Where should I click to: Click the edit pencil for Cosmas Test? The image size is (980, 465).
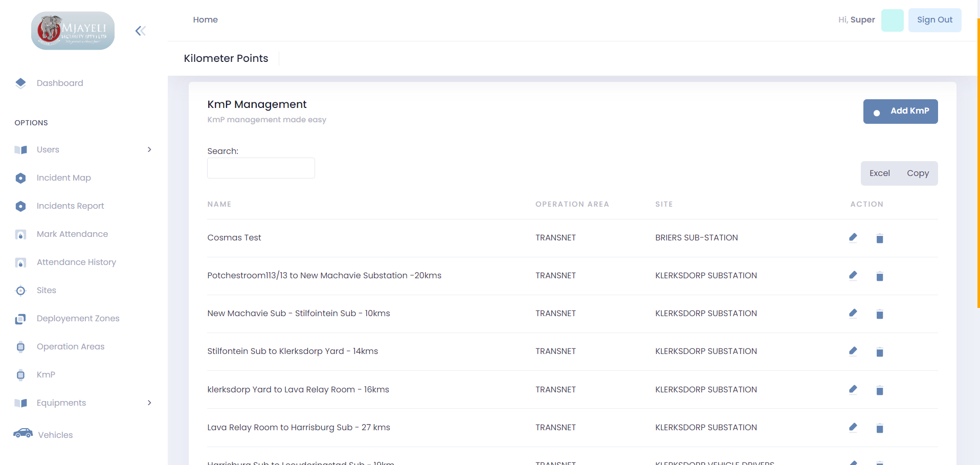[x=853, y=237]
